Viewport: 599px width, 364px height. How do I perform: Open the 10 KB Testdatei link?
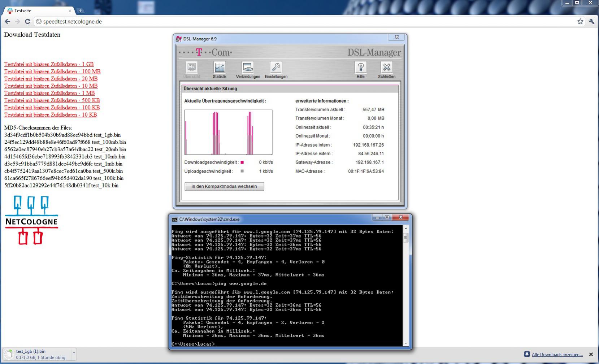51,115
